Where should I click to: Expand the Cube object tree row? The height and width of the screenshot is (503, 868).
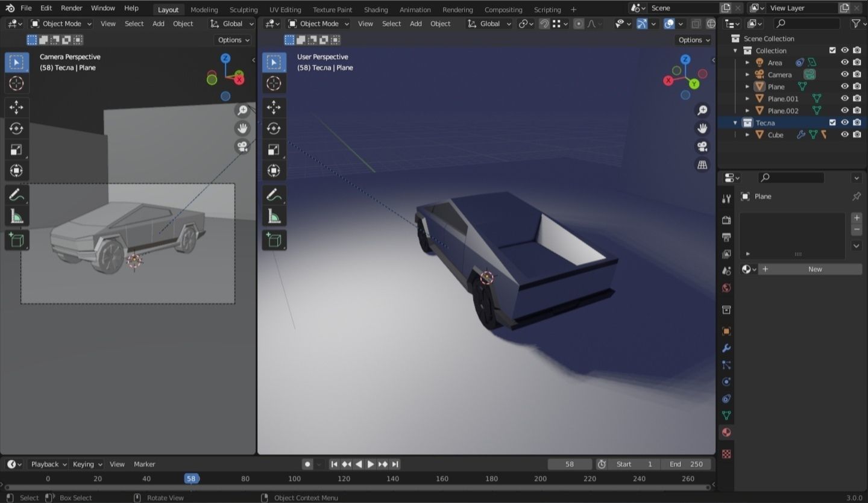point(747,135)
